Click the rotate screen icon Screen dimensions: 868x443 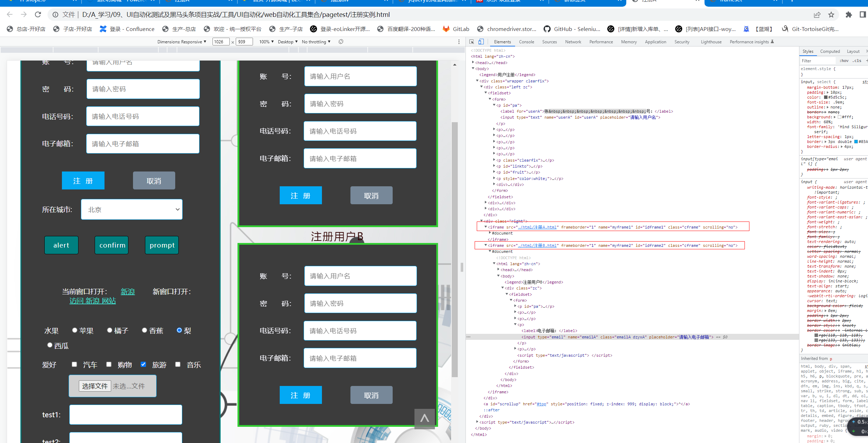pos(341,42)
